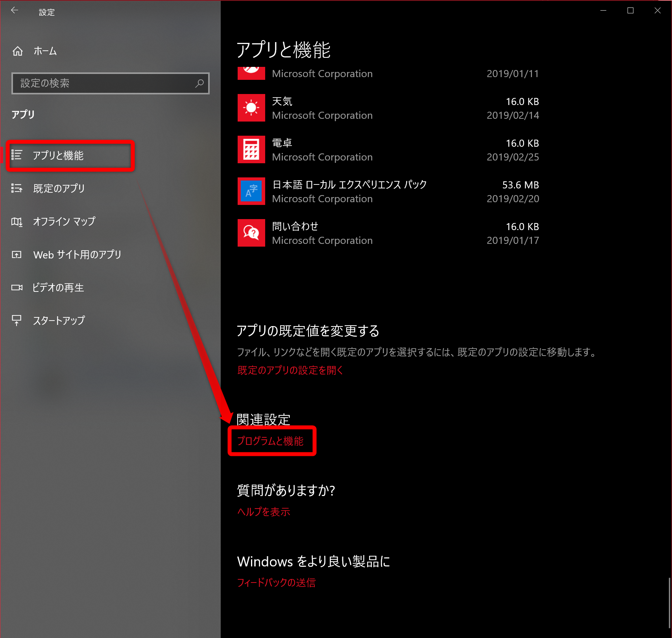Viewport: 672px width, 638px height.
Task: Click the Japanese language pack app icon
Action: pos(251,191)
